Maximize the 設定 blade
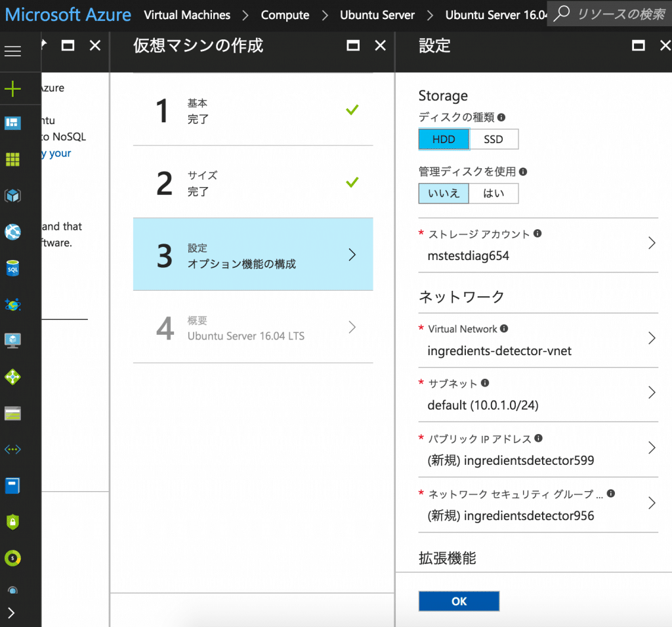The width and height of the screenshot is (672, 627). click(639, 45)
